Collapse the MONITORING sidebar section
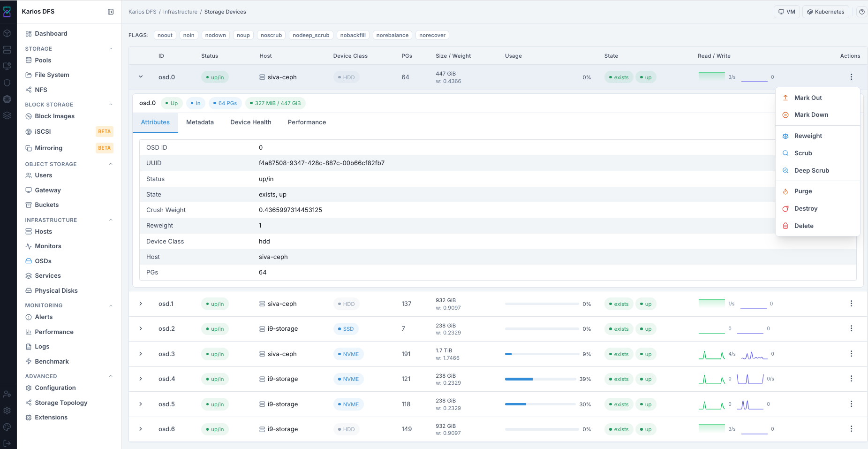The width and height of the screenshot is (868, 449). pyautogui.click(x=111, y=305)
